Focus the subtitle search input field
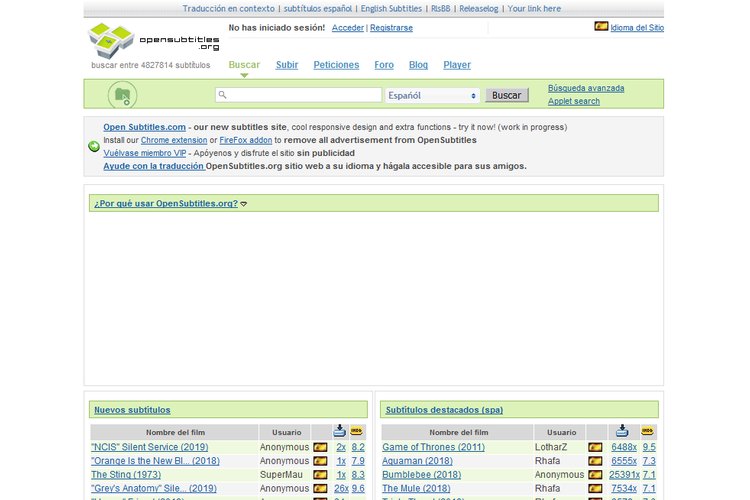The height and width of the screenshot is (500, 750). [x=298, y=95]
